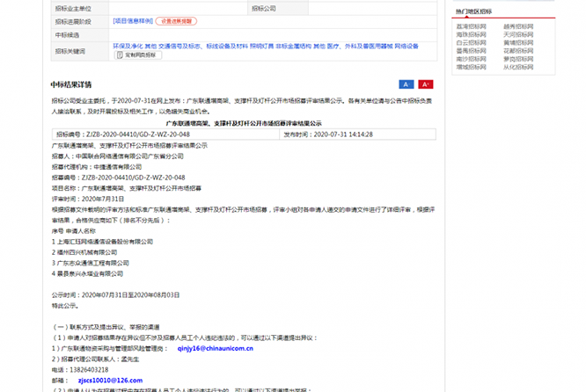Decrease font size with blue A- button
The height and width of the screenshot is (392, 586).
click(407, 84)
